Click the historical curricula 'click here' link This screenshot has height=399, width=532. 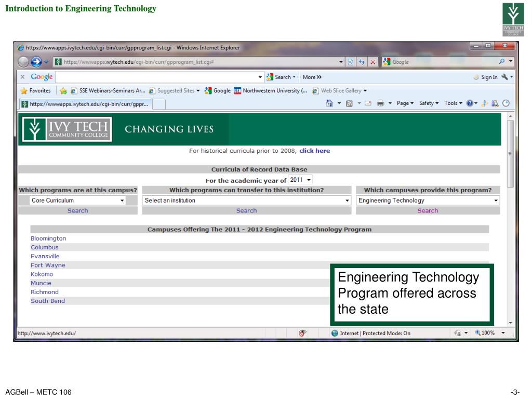coord(314,151)
